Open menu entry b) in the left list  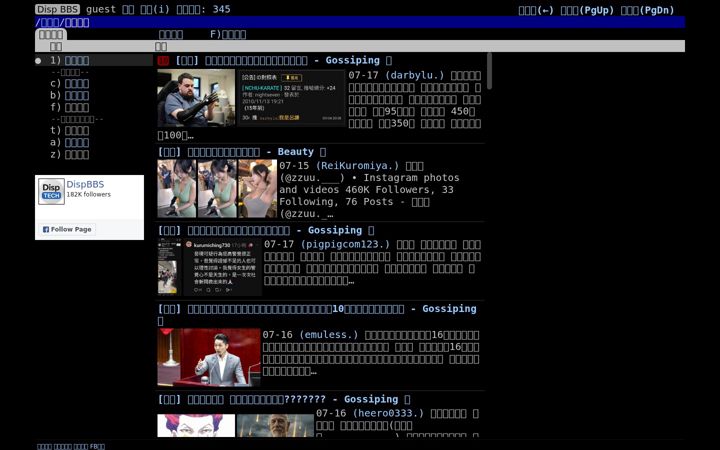(x=70, y=95)
